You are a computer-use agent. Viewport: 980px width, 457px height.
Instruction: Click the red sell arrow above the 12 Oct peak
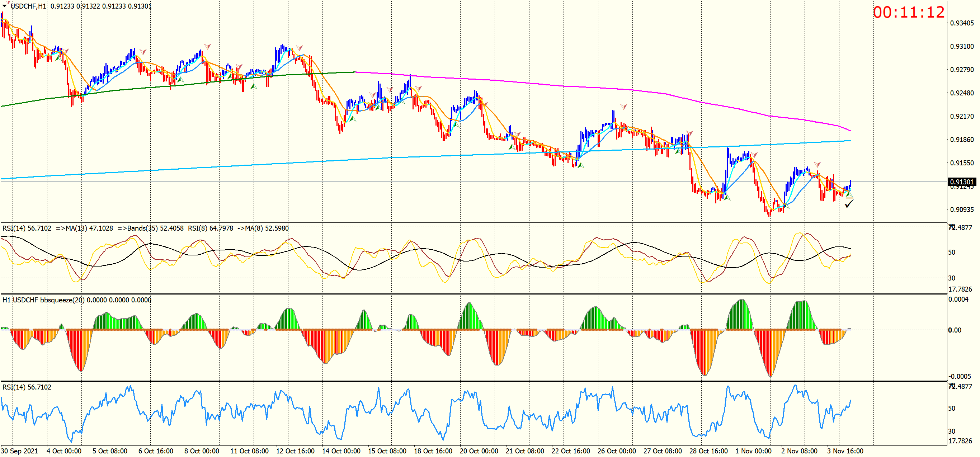300,48
